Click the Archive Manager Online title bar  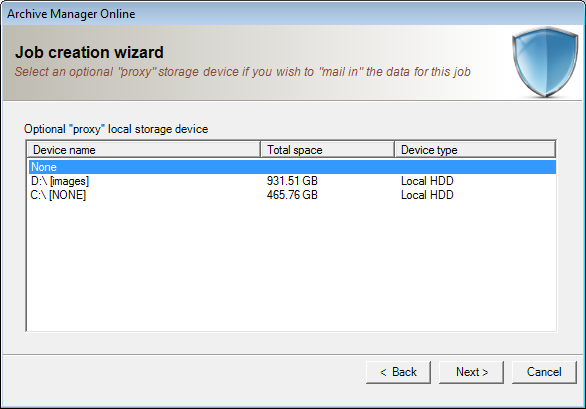click(x=293, y=14)
